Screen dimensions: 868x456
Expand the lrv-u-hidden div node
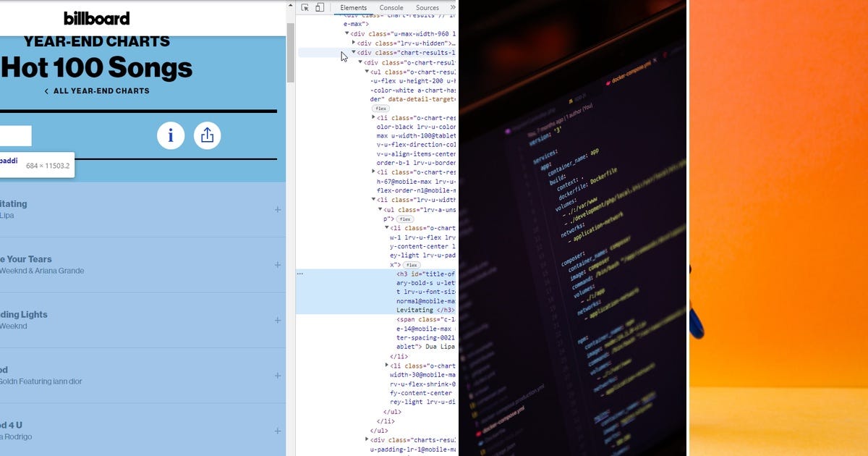[354, 43]
